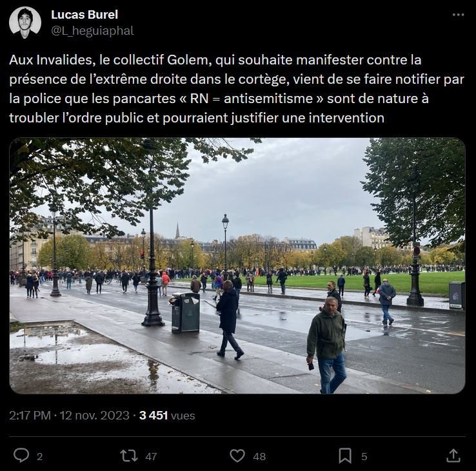Image resolution: width=476 pixels, height=471 pixels.
Task: Open the Lucas Burel display name link
Action: tap(84, 15)
